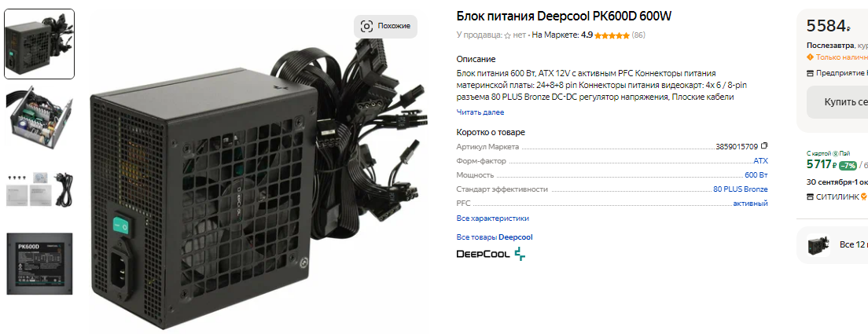Select the accessories and power cable thumbnail
The image size is (868, 334).
point(39,190)
